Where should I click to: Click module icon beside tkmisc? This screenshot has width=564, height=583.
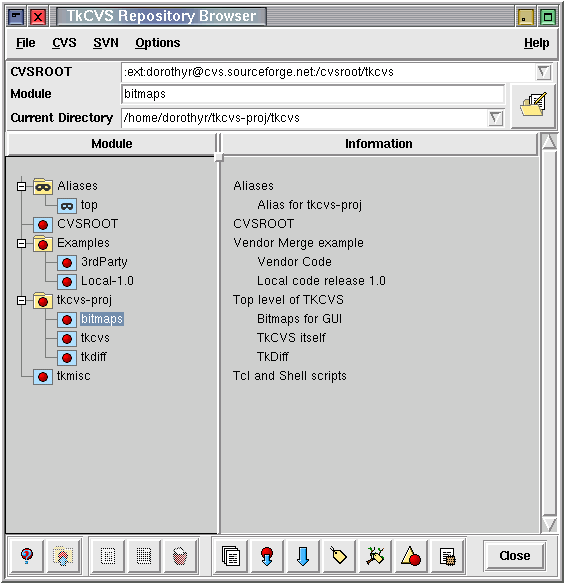[43, 376]
